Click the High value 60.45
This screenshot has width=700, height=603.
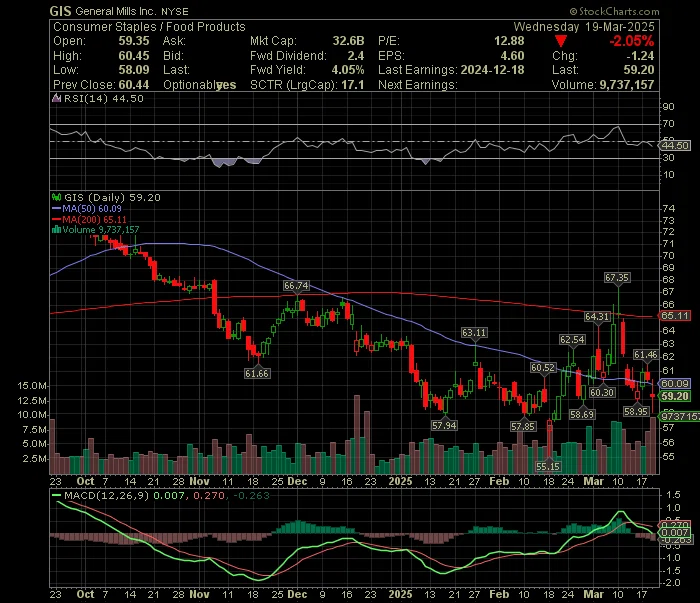[134, 56]
